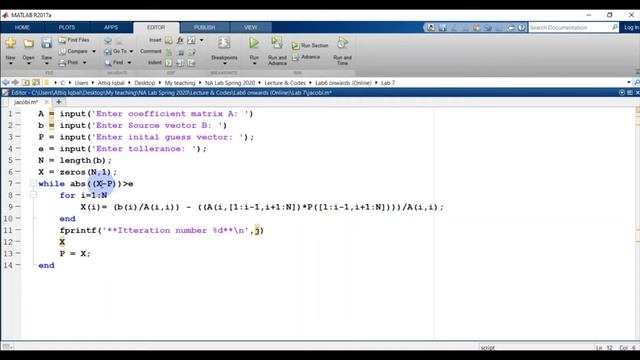Click Run Section button
The width and height of the screenshot is (640, 360).
(310, 46)
